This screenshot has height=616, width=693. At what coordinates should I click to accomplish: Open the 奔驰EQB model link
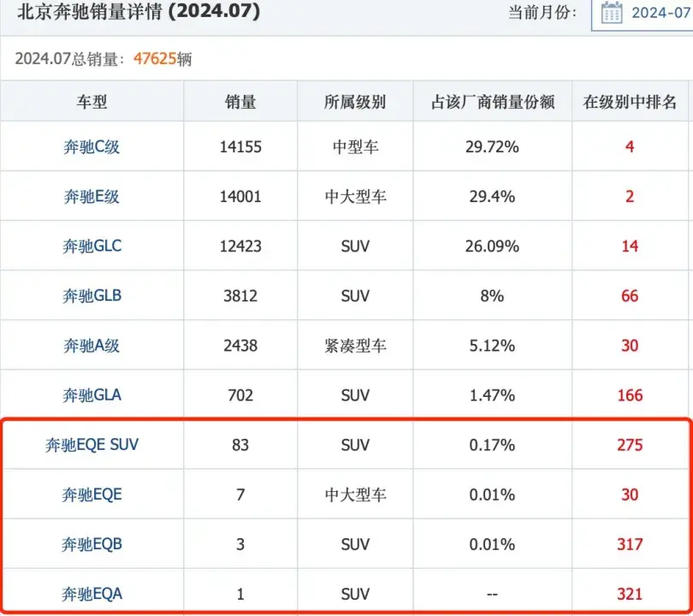click(92, 544)
